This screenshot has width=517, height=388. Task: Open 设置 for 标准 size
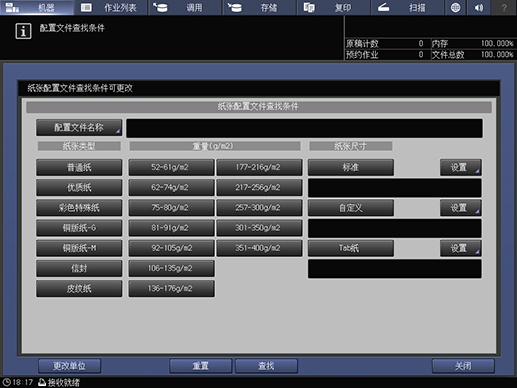point(461,167)
